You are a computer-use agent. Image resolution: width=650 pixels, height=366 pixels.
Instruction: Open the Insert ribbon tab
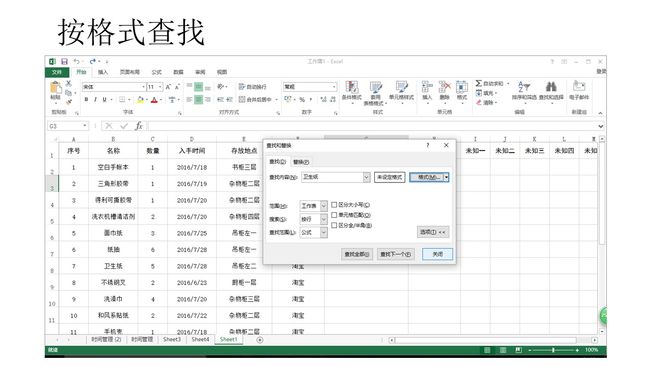coord(103,72)
